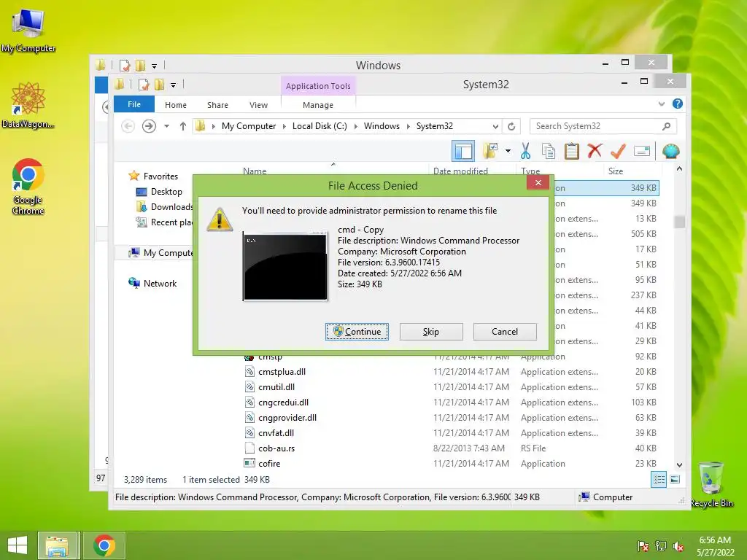Screen dimensions: 747x560
Task: Click the My Computer breadcrumb
Action: 249,126
